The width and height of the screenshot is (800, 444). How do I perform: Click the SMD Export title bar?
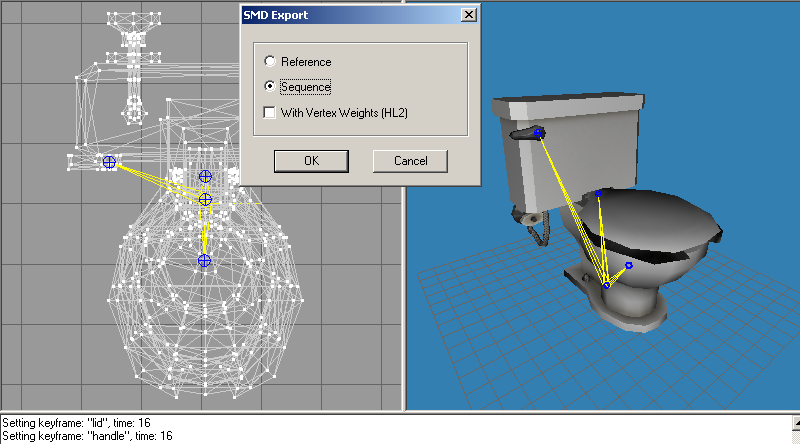coord(351,15)
